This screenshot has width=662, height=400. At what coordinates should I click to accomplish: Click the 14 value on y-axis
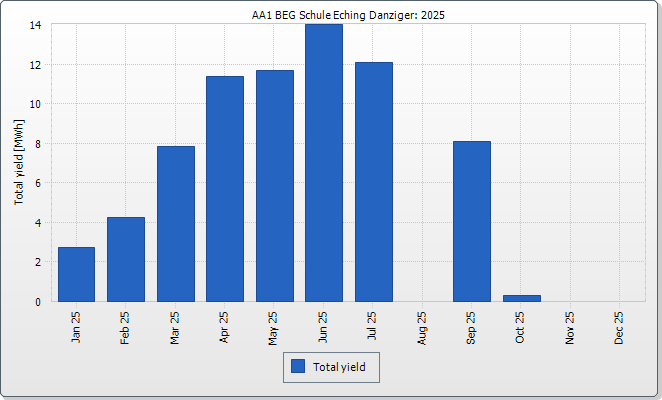coord(35,25)
